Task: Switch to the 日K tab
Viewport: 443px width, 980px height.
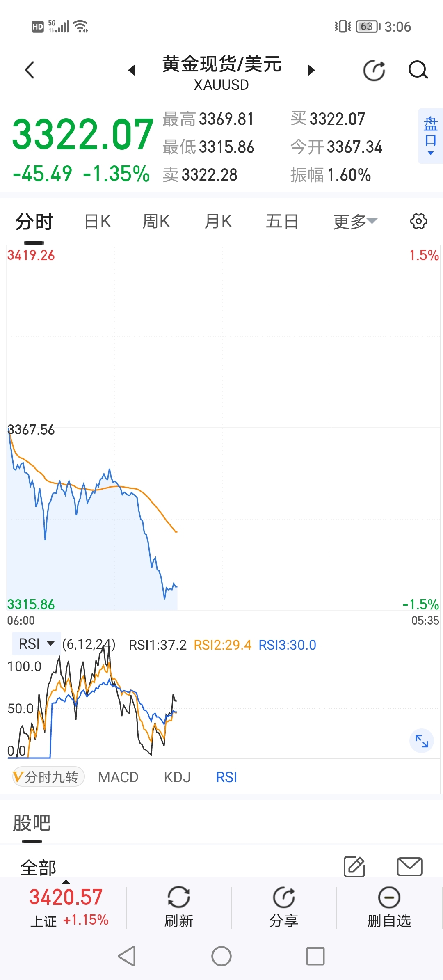Action: click(98, 222)
